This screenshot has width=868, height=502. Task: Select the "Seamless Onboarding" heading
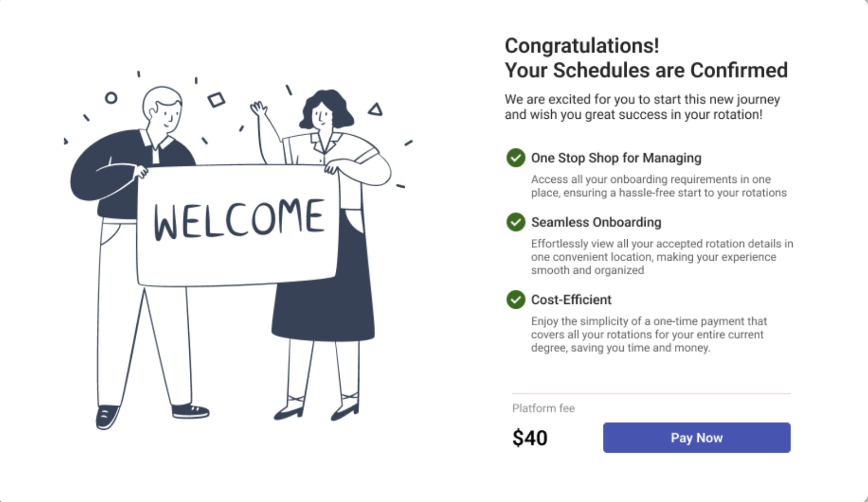pos(596,222)
